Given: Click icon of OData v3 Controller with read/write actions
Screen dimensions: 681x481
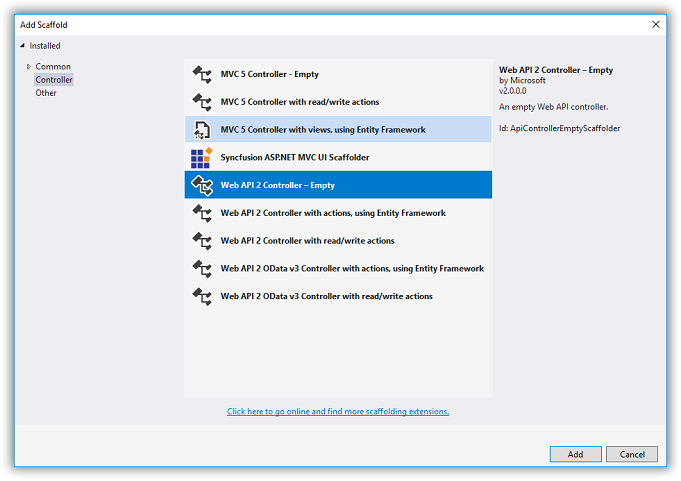Looking at the screenshot, I should [x=202, y=297].
